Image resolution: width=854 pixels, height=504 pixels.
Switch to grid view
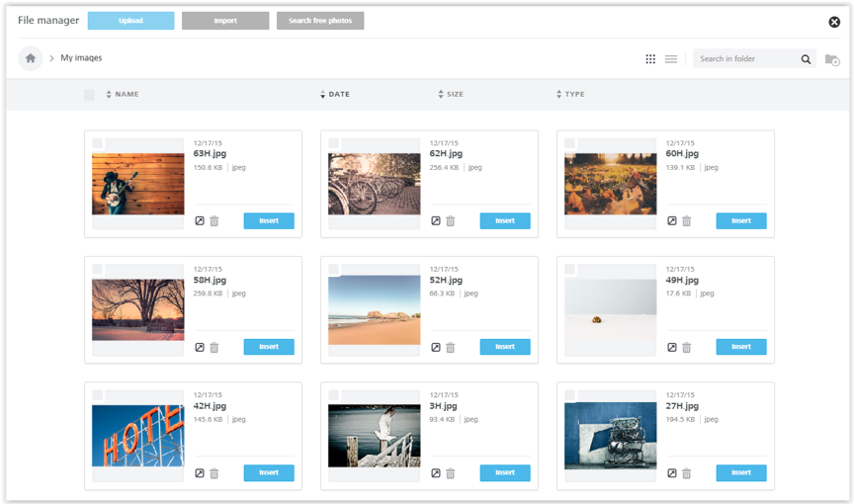[650, 59]
